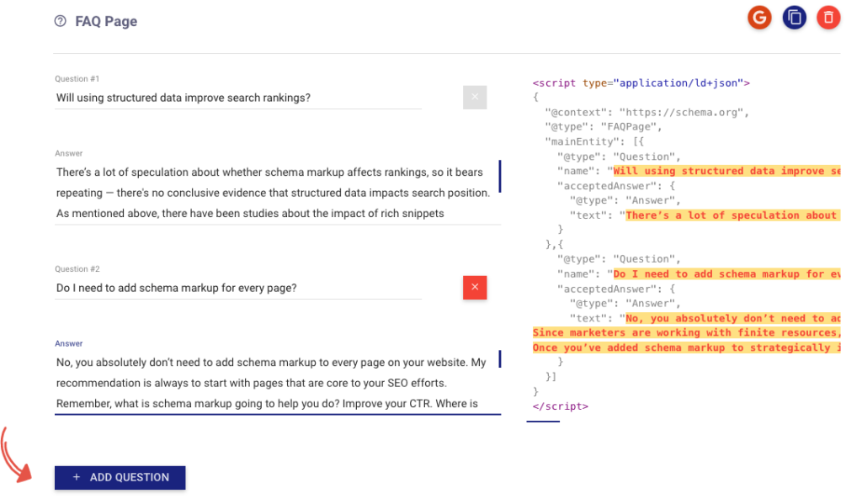Grab the first Answer box scrollbar
Screen dimensions: 862x504
pyautogui.click(x=500, y=176)
